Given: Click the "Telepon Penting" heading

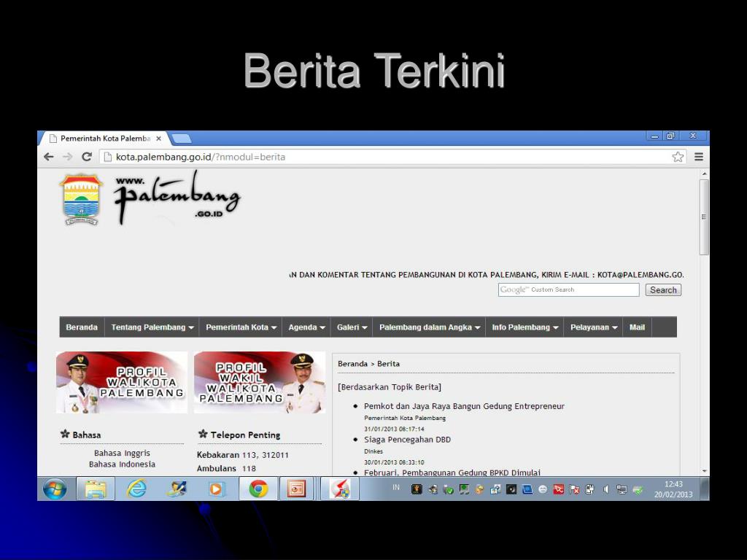Looking at the screenshot, I should pyautogui.click(x=245, y=435).
